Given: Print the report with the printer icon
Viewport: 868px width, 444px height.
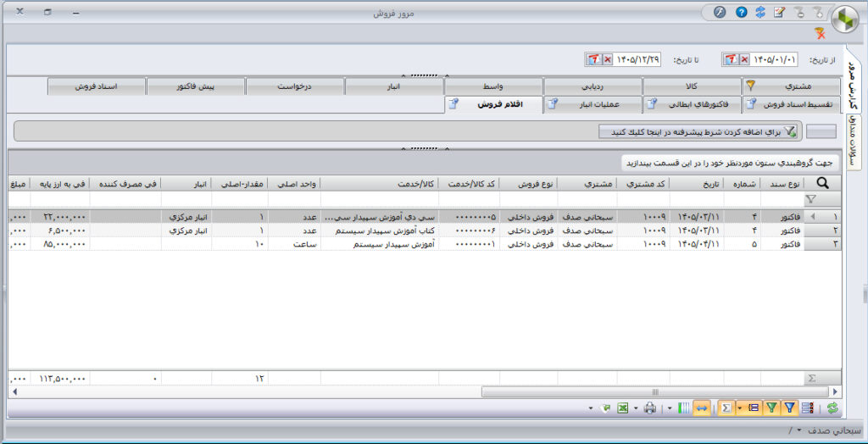Looking at the screenshot, I should pos(650,408).
